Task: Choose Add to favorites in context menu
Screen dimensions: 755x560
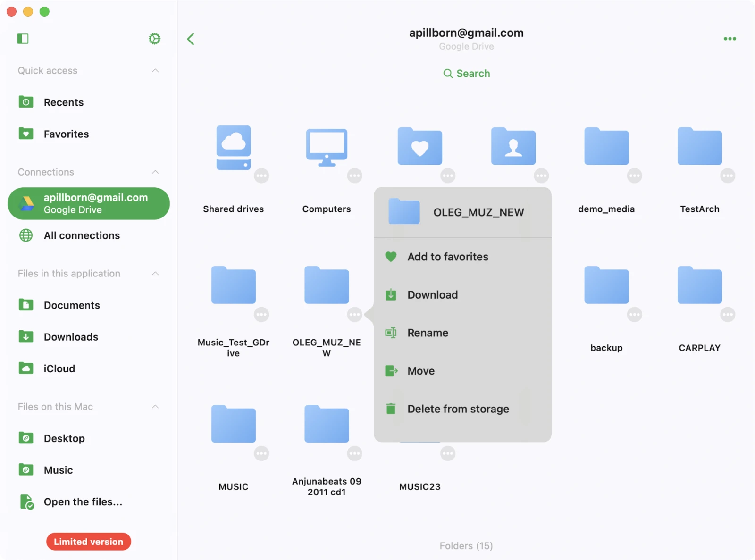Action: (x=447, y=257)
